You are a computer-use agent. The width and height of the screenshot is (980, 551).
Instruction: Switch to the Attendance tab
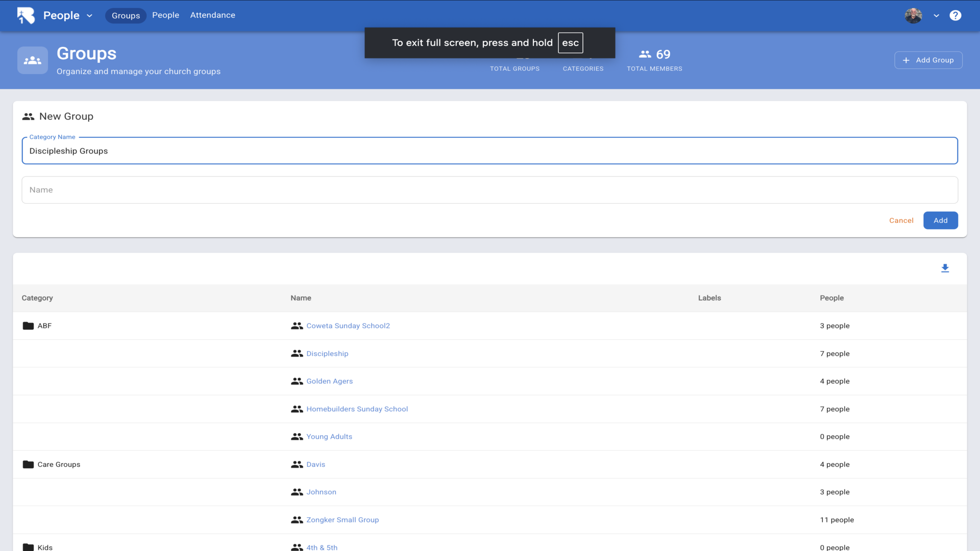[x=212, y=15]
